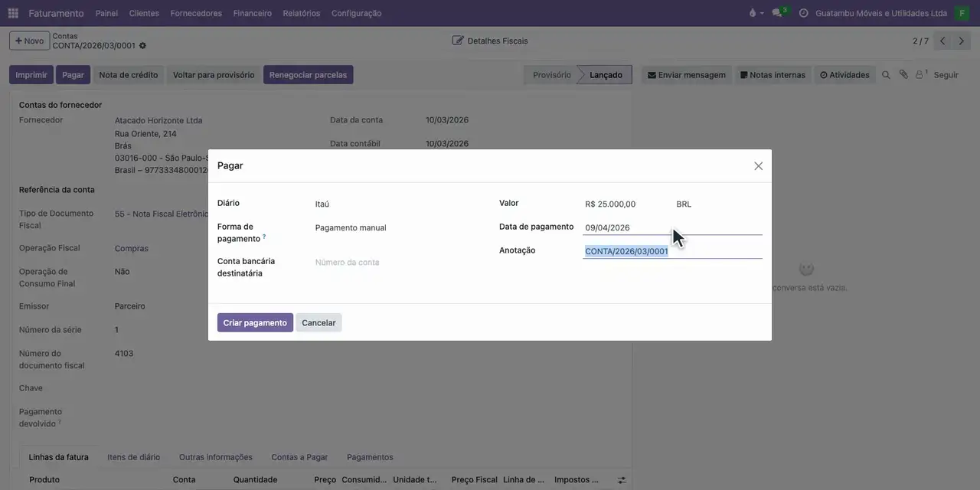Screen dimensions: 980x490
Task: Open the Fornecedores menu
Action: [x=196, y=13]
